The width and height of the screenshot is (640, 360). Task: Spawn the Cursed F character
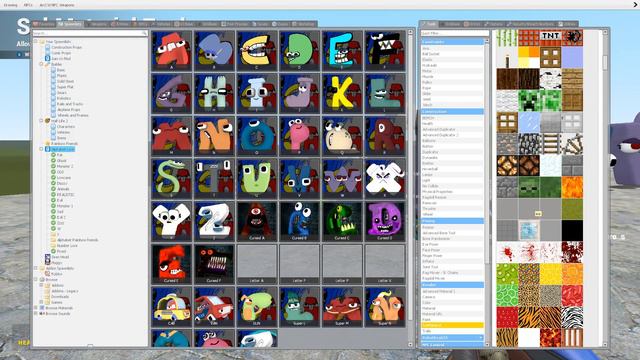coord(214,264)
